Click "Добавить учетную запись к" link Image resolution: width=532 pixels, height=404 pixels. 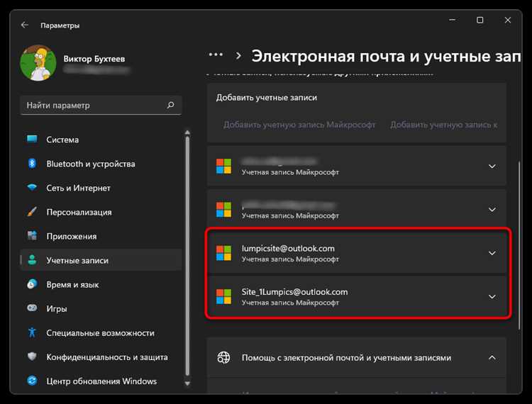coord(444,125)
